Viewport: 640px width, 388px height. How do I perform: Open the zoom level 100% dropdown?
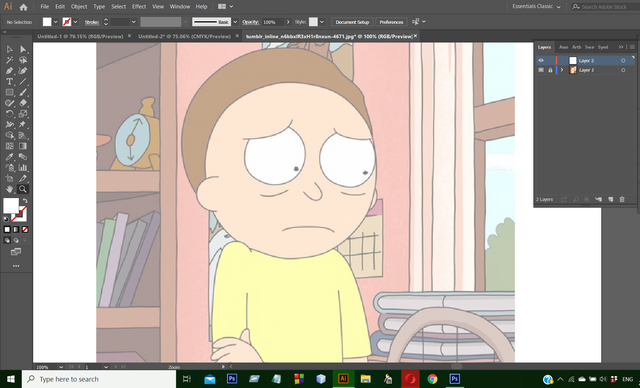tap(61, 367)
